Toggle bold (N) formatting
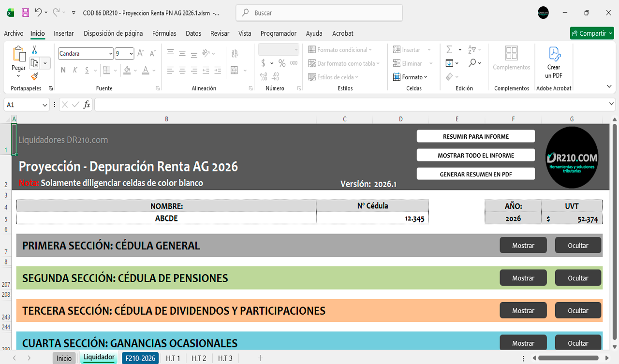 coord(63,70)
